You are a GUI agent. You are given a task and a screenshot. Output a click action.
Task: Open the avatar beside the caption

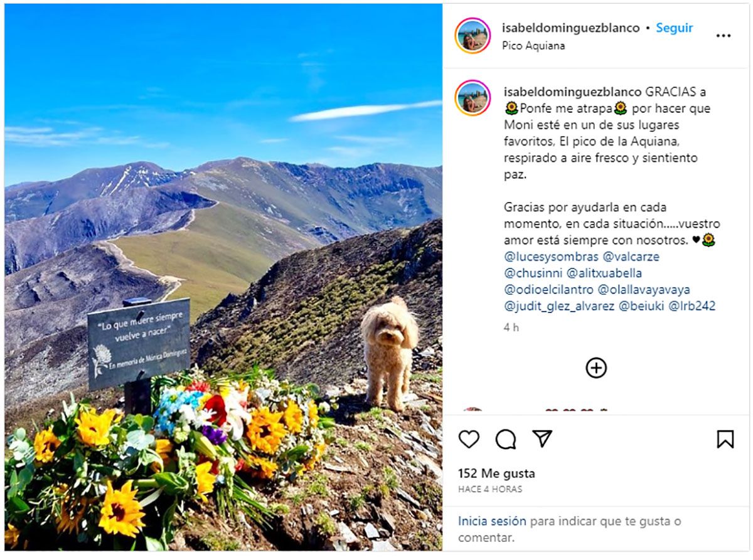pos(473,98)
